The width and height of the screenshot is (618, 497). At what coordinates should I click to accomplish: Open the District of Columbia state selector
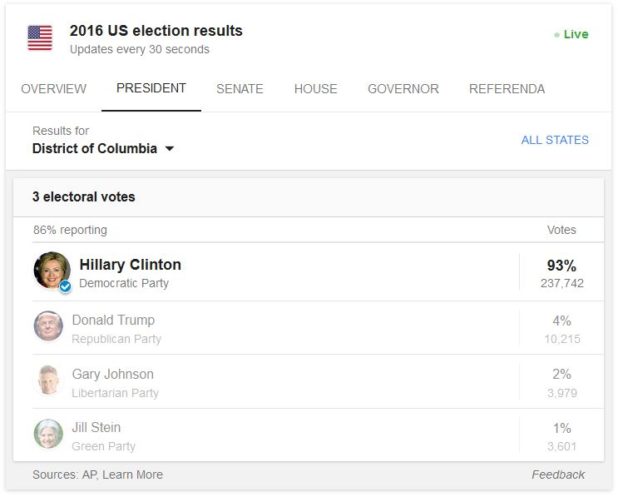click(103, 149)
